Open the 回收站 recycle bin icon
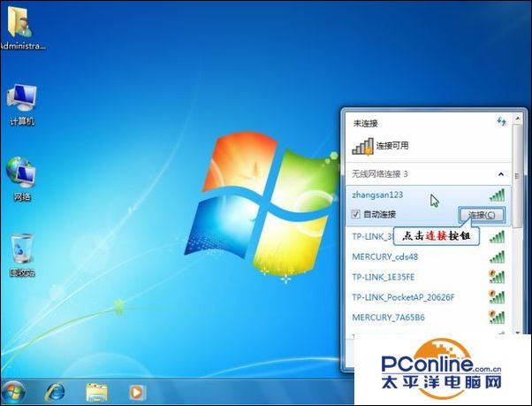The width and height of the screenshot is (532, 406). (22, 255)
